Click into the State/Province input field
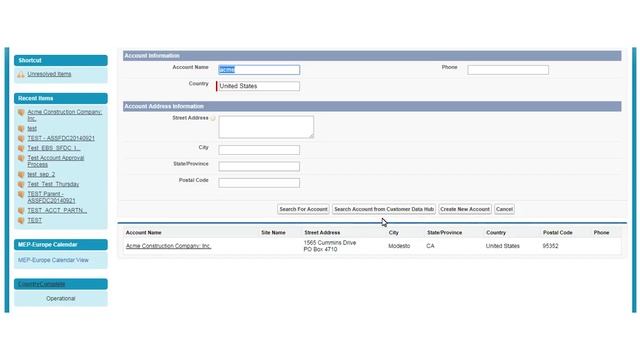This screenshot has height=360, width=640. (259, 166)
